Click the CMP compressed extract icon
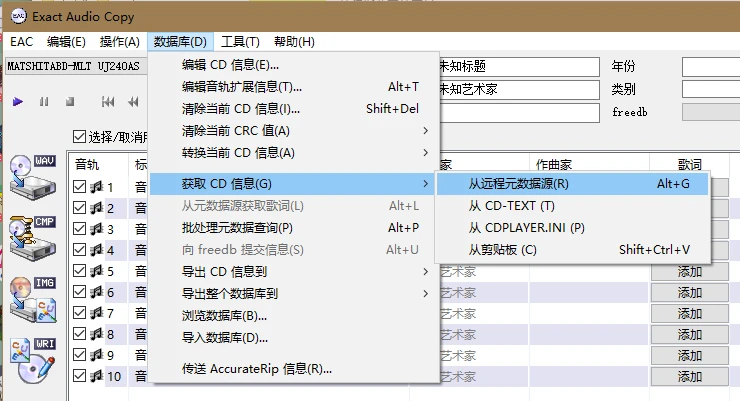The height and width of the screenshot is (401, 740). pyautogui.click(x=33, y=238)
